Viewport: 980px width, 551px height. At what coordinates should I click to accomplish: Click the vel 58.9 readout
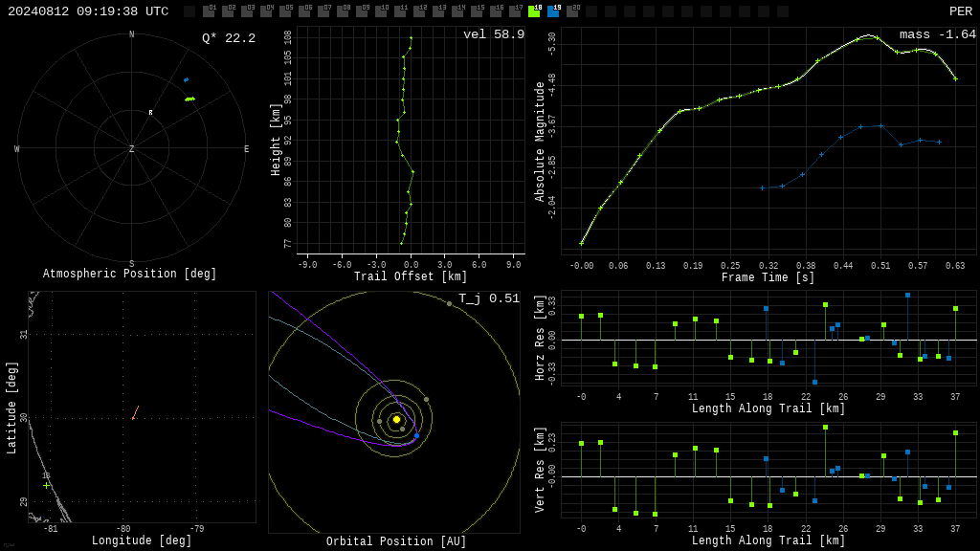click(x=494, y=34)
